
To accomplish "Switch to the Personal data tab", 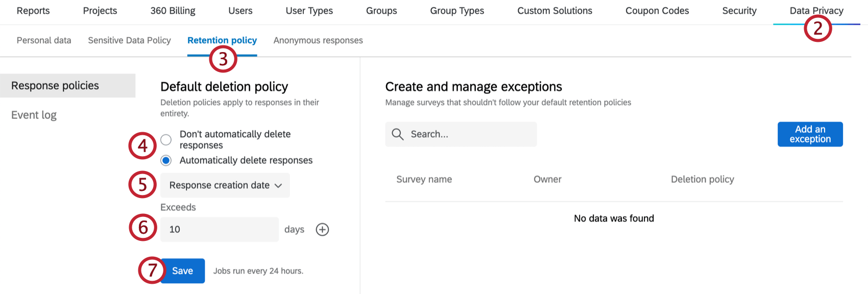I will click(44, 40).
